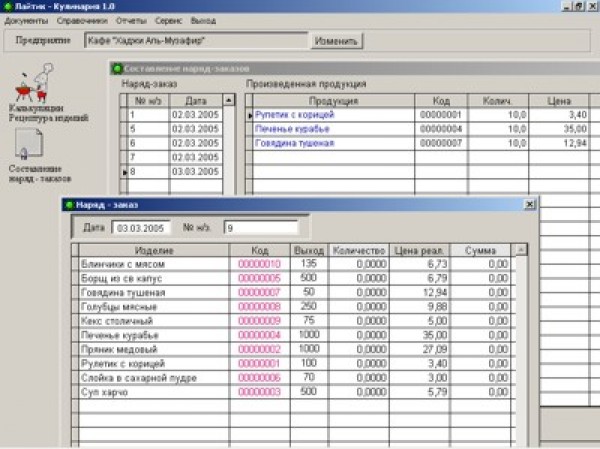Open the Сервис menu
The image size is (600, 449).
pos(168,21)
